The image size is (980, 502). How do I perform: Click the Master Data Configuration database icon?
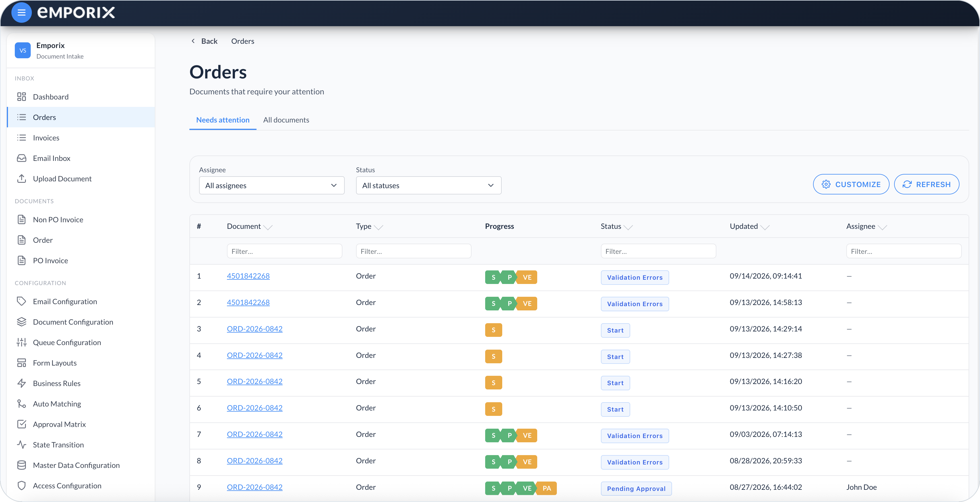point(22,465)
